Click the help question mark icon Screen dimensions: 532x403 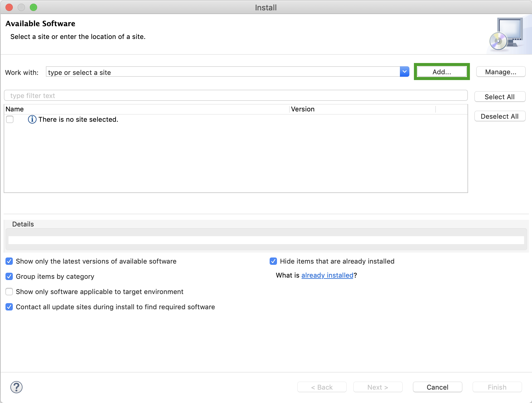click(16, 387)
